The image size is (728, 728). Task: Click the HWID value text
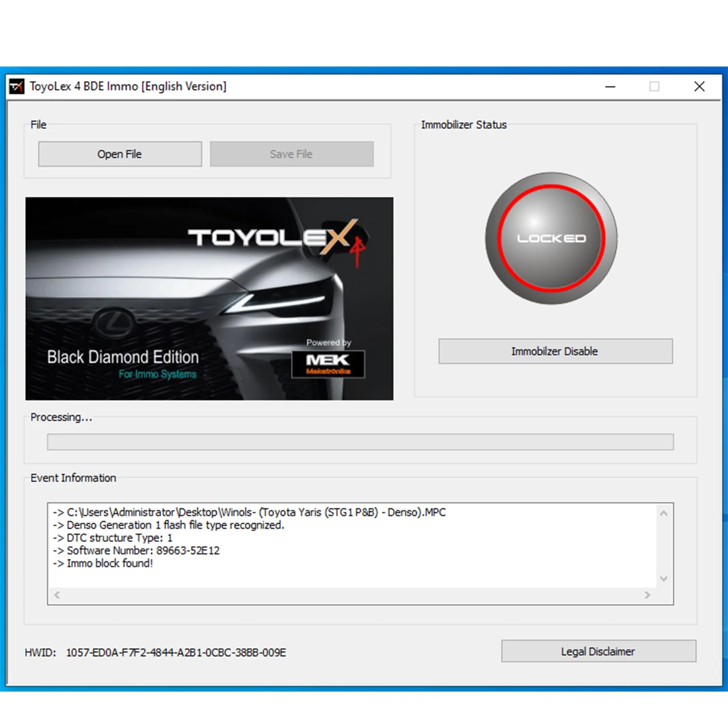tap(176, 652)
